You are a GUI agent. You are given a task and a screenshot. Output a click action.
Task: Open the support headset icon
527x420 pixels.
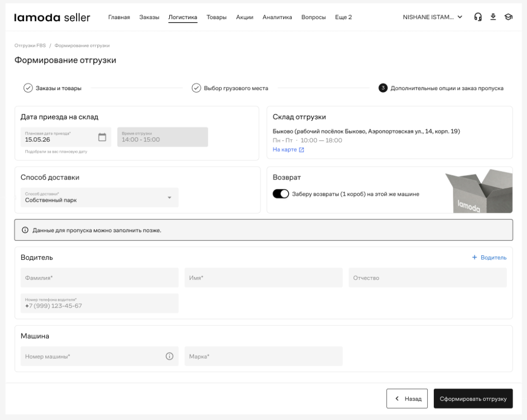(478, 17)
